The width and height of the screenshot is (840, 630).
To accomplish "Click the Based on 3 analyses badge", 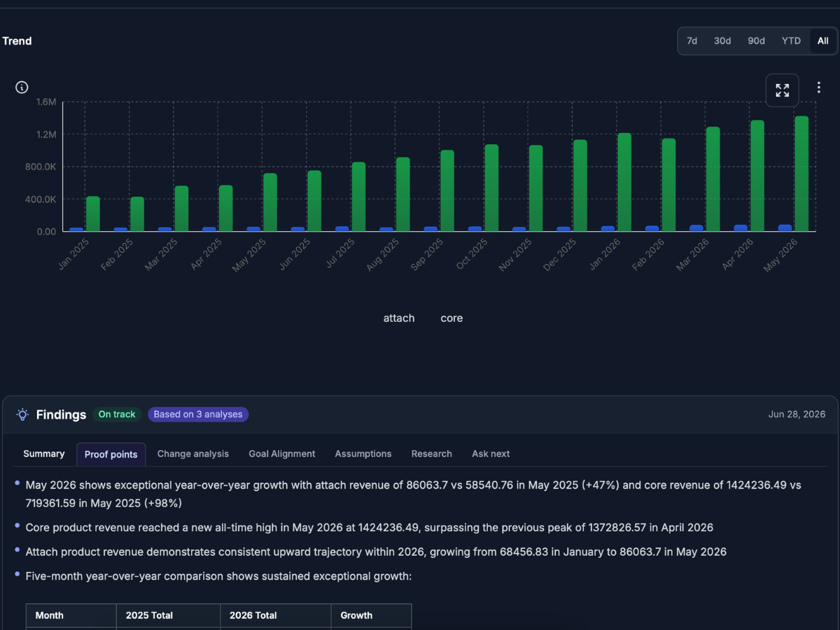I will 198,414.
